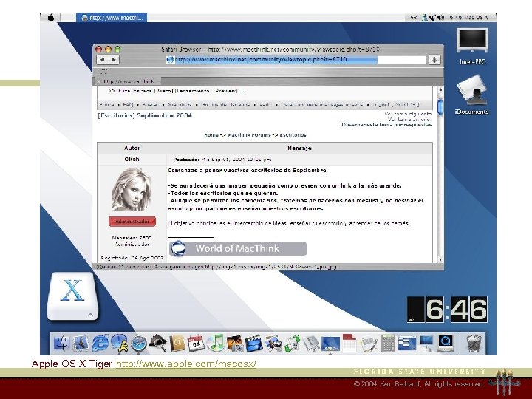
Task: Click the scroll-up arrow of the page scrollbar
Action: click(x=440, y=90)
